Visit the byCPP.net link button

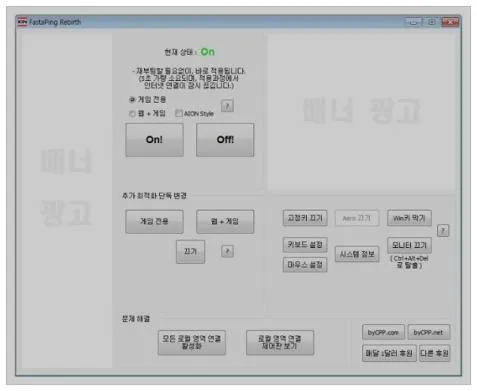point(428,332)
